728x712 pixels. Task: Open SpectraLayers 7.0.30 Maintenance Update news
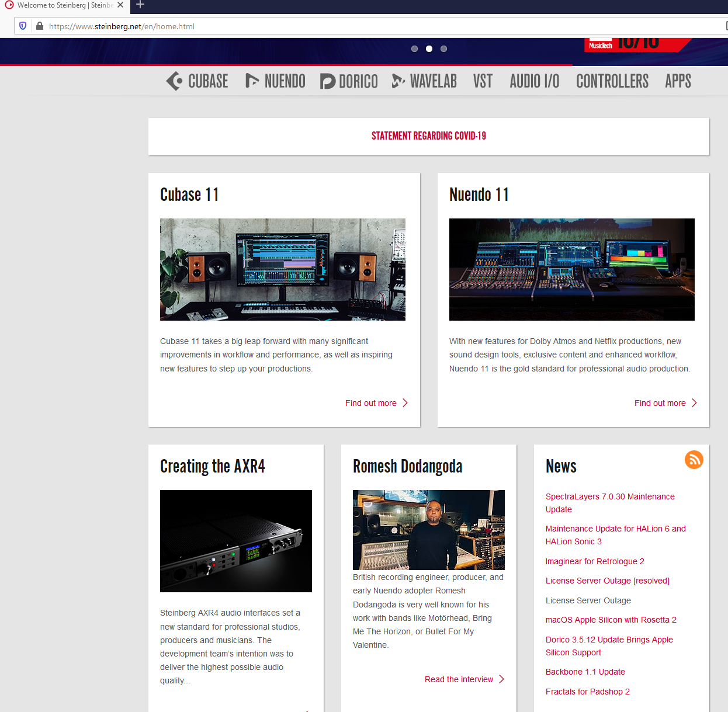pyautogui.click(x=610, y=503)
